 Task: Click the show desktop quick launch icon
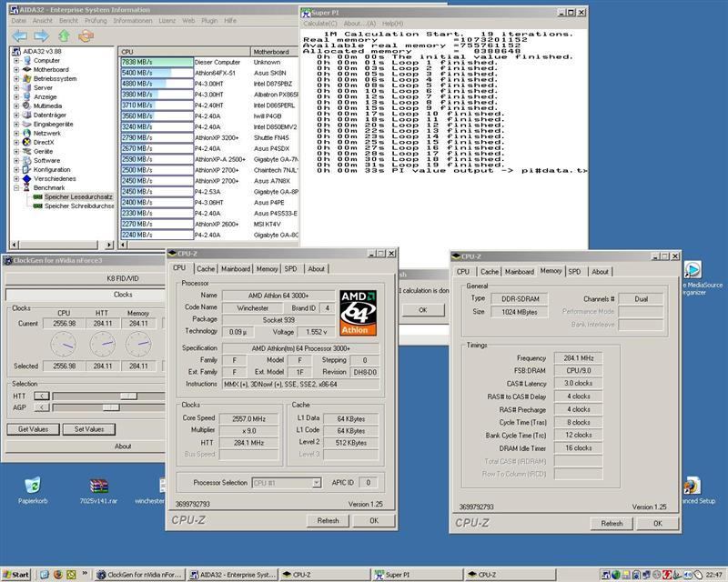[44, 575]
